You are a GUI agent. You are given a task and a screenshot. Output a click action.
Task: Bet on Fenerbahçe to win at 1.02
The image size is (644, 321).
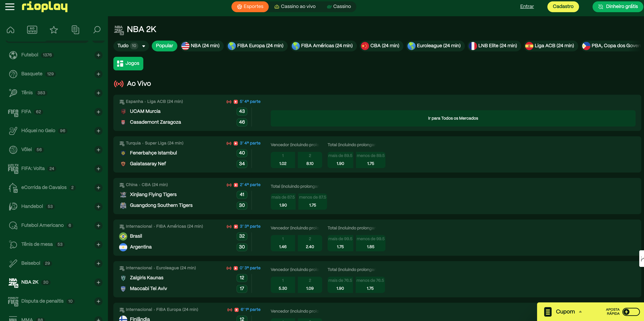point(283,160)
